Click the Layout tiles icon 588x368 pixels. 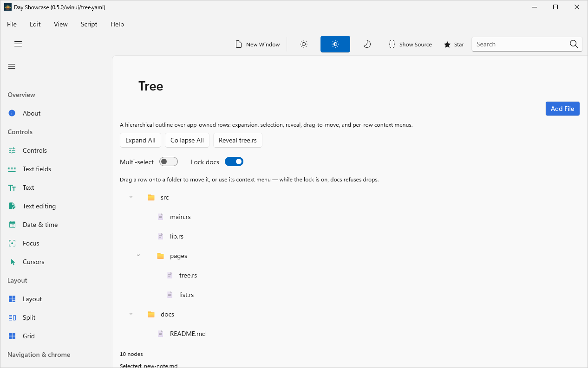[x=12, y=299]
